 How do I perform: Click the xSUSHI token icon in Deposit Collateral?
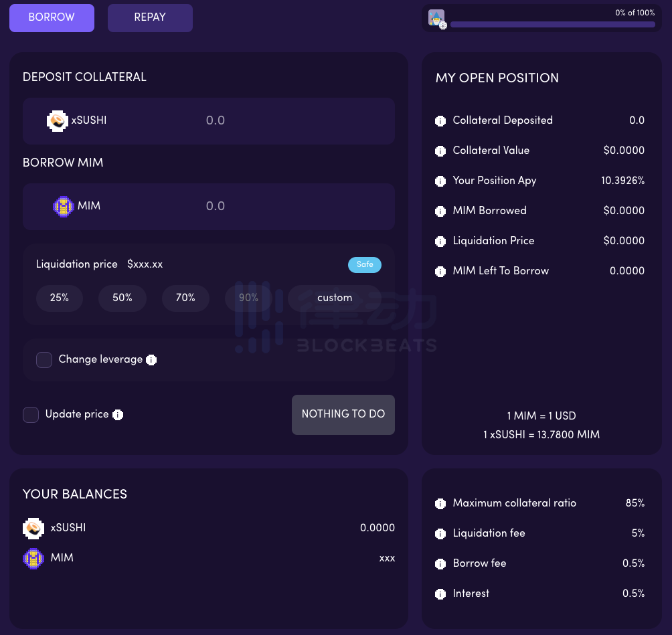pos(57,121)
